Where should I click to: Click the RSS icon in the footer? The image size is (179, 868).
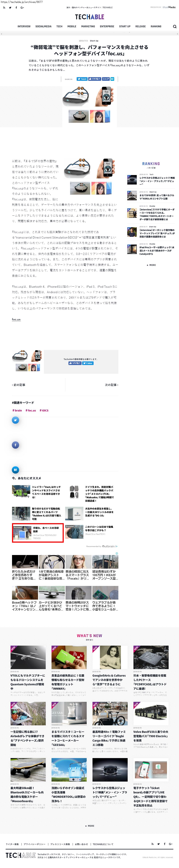click(152, 844)
